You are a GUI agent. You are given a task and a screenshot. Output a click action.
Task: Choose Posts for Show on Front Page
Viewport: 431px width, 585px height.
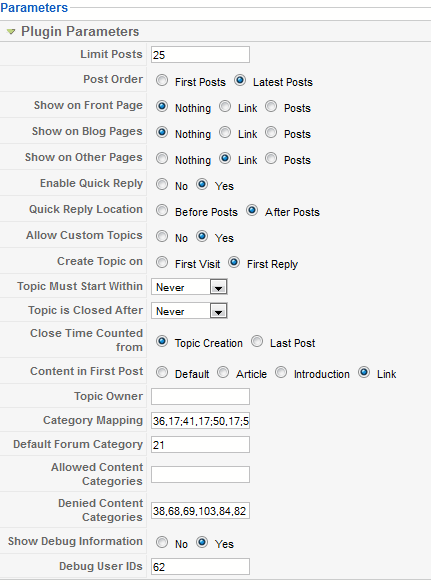pos(271,107)
